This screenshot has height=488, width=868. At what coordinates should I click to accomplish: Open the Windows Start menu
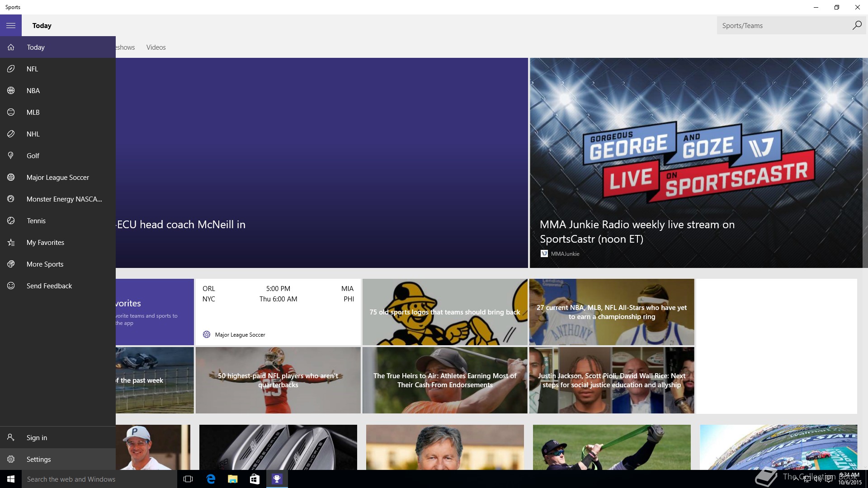[11, 479]
